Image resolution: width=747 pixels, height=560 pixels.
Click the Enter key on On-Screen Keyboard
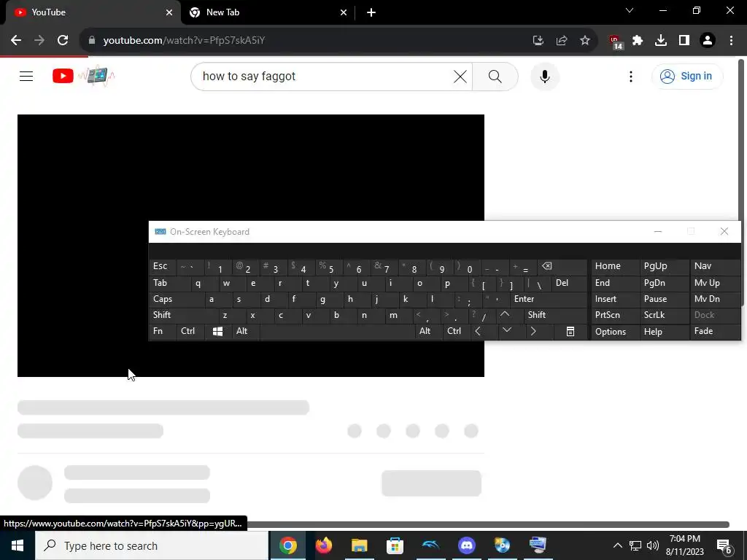(549, 299)
